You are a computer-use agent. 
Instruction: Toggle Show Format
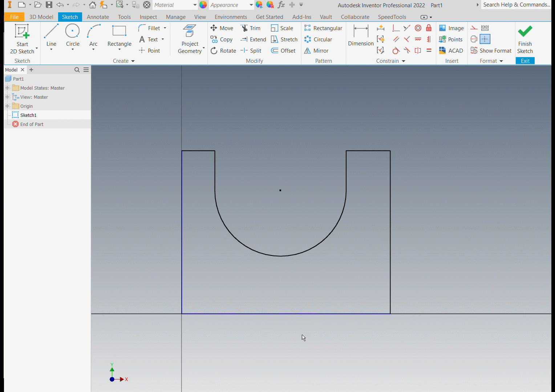[x=491, y=50]
